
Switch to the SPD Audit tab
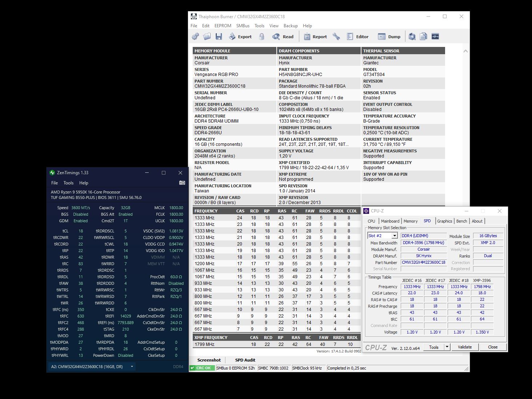pyautogui.click(x=245, y=360)
